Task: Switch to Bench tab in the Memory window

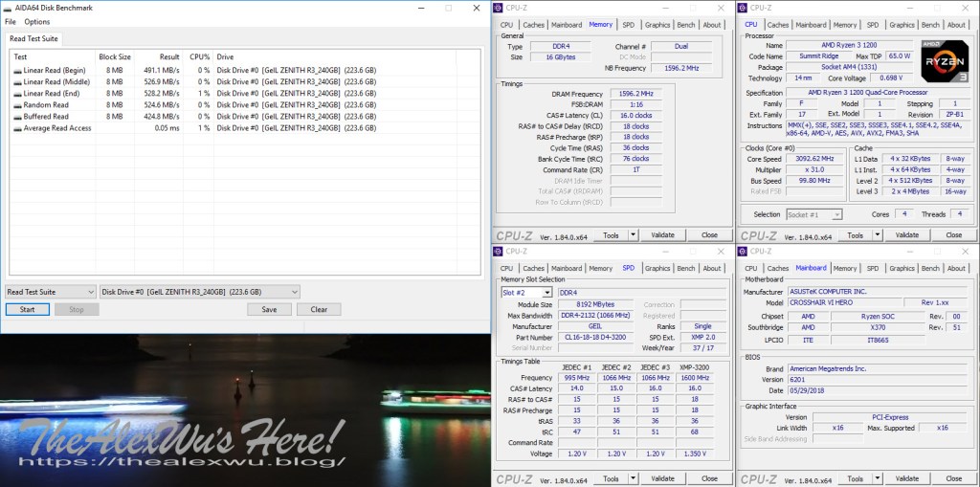Action: [686, 25]
